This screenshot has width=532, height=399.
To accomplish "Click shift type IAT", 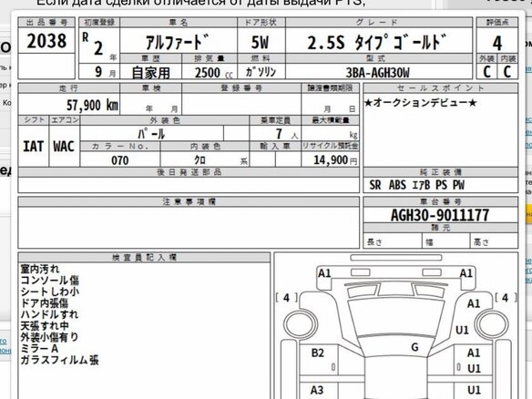I will pyautogui.click(x=33, y=147).
